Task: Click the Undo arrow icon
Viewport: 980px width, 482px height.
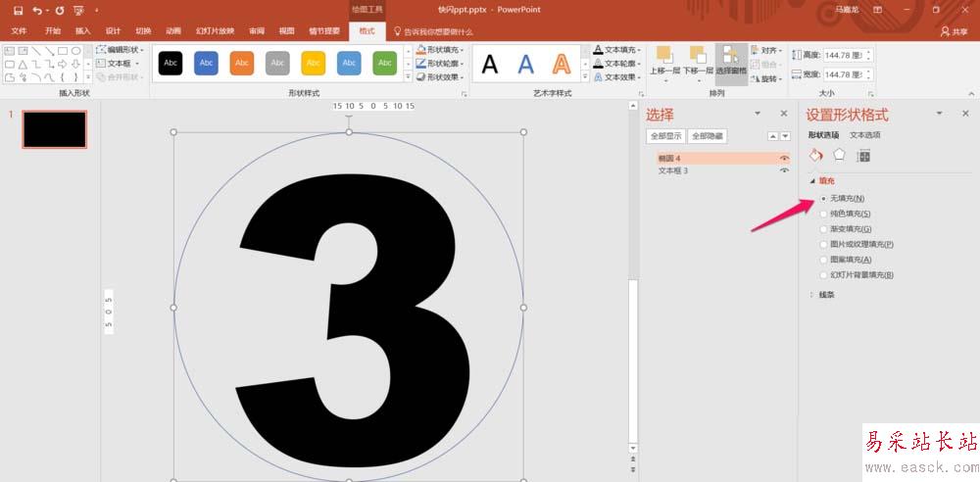Action: pos(37,11)
